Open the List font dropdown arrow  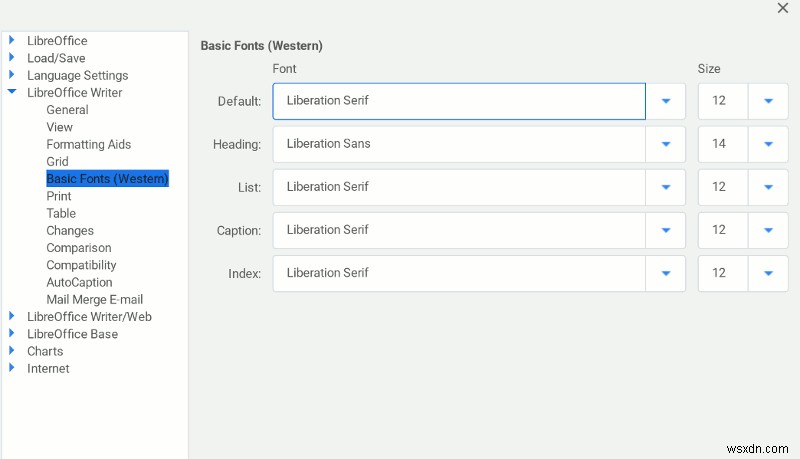(x=666, y=187)
